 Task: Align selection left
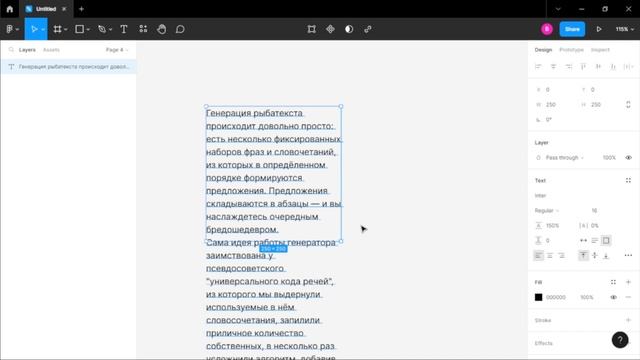pyautogui.click(x=538, y=67)
